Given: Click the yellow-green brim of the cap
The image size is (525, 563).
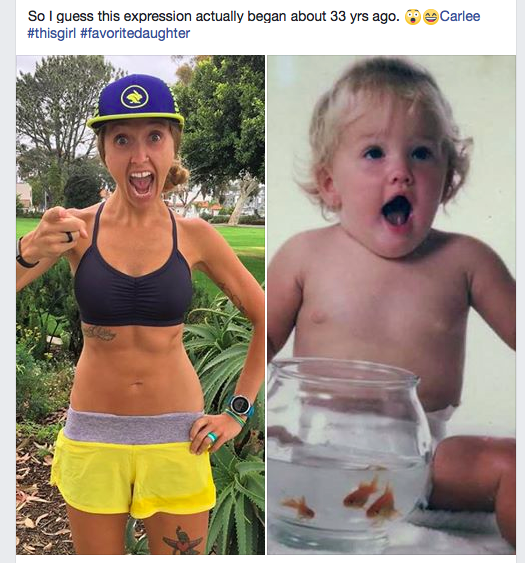Looking at the screenshot, I should pos(134,120).
